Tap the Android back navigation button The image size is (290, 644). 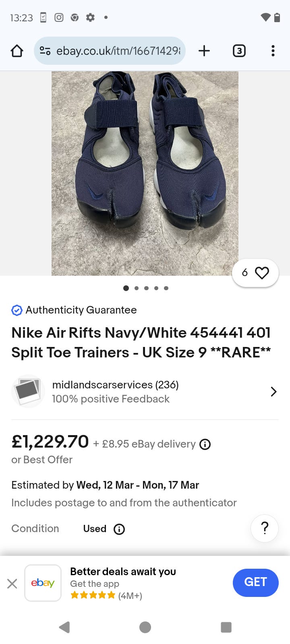(64, 627)
